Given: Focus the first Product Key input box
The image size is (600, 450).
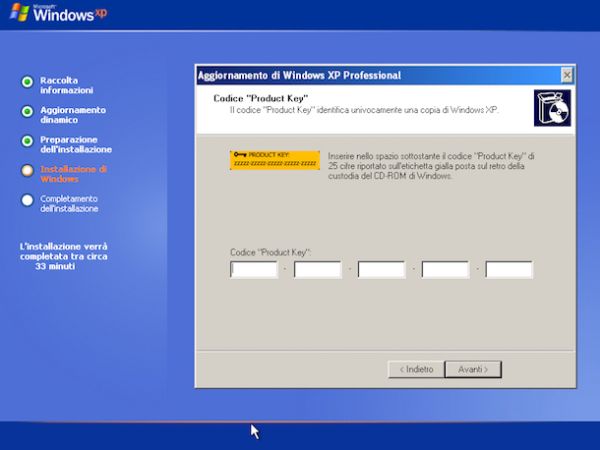Looking at the screenshot, I should (x=254, y=269).
